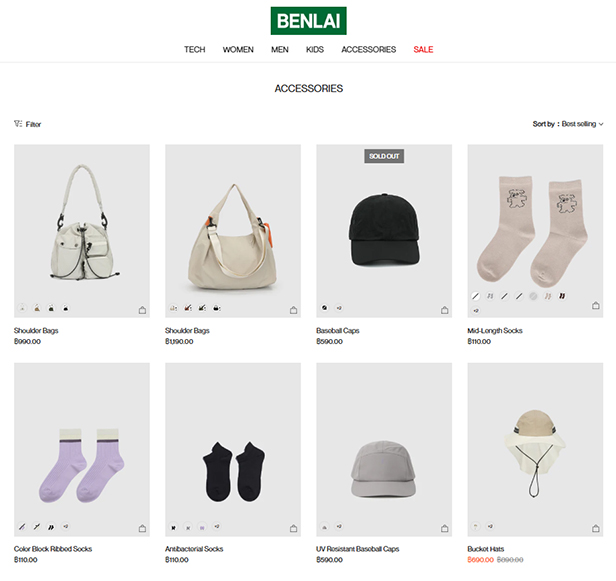Add Bucket Hats to cart via bag icon
This screenshot has width=616, height=581.
596,528
